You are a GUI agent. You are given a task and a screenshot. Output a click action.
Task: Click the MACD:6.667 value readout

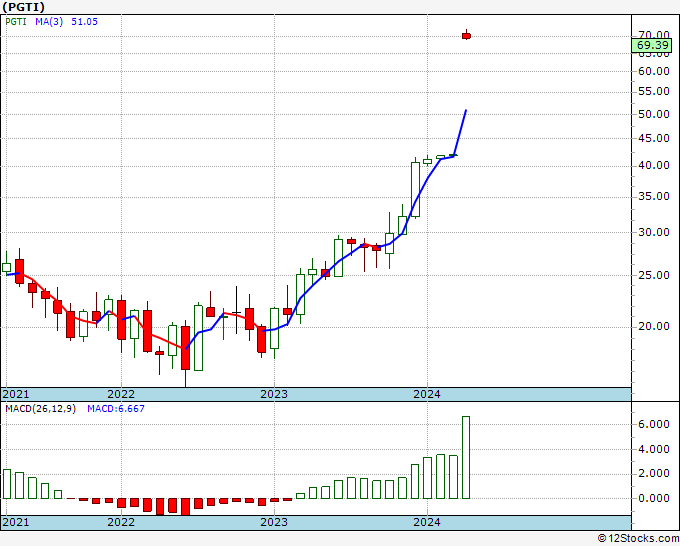coord(116,409)
